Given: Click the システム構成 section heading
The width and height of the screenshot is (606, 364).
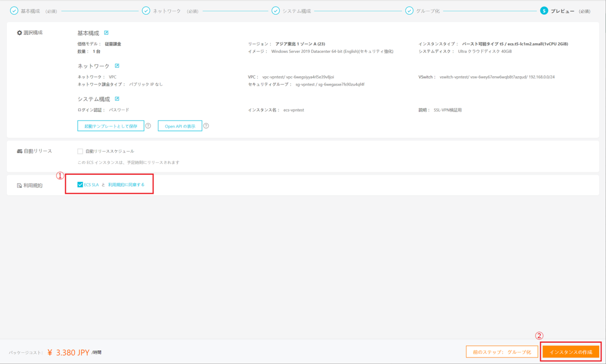Looking at the screenshot, I should (93, 99).
